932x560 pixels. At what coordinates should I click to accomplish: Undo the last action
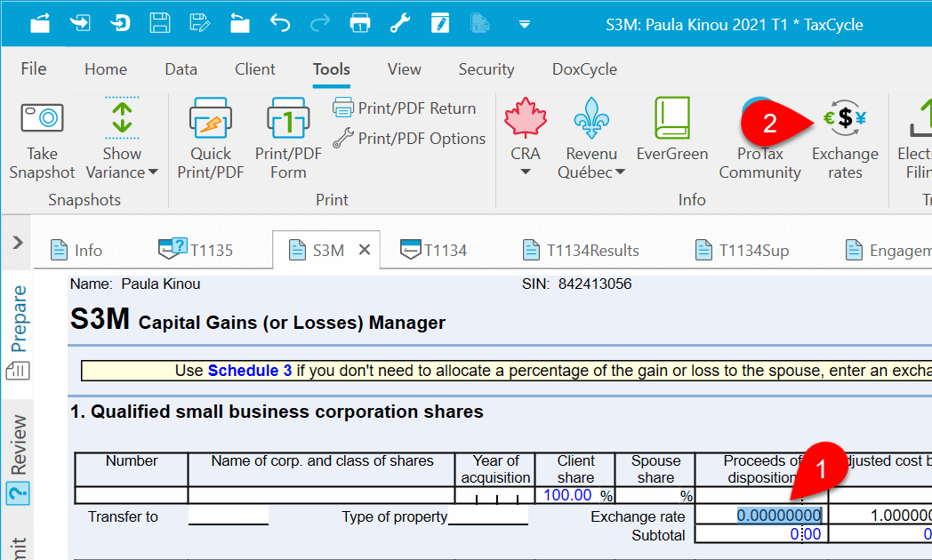tap(280, 24)
